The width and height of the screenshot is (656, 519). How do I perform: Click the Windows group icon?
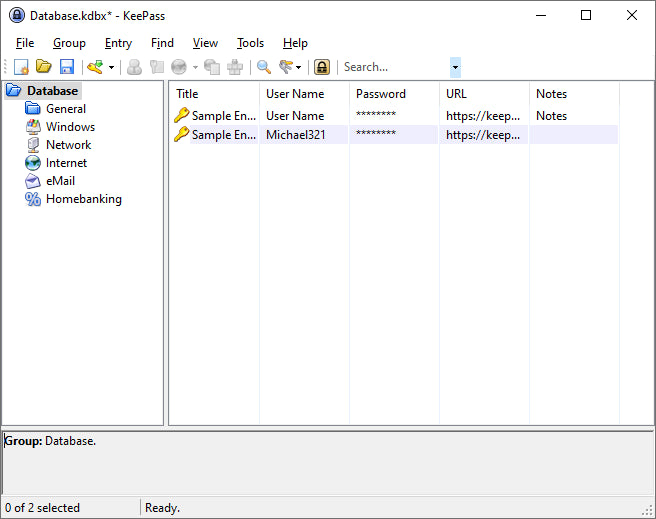(33, 127)
